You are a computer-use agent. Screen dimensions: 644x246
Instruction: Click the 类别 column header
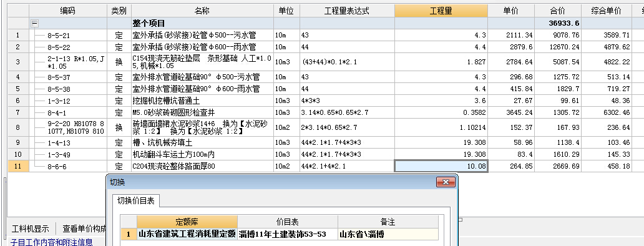coord(119,11)
